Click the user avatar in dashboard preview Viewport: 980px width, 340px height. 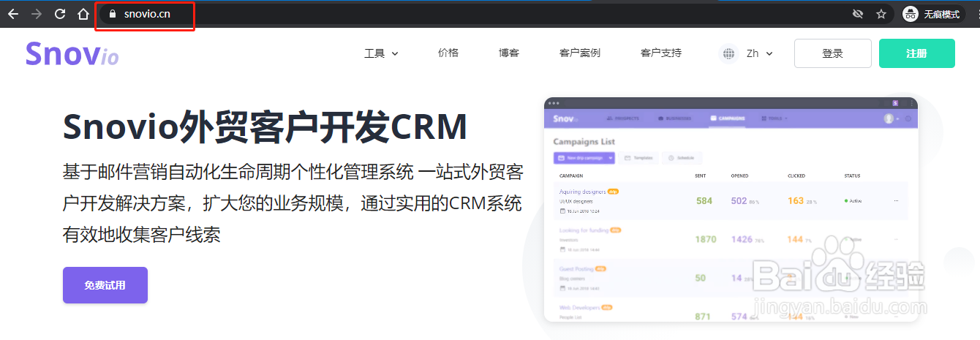click(889, 118)
